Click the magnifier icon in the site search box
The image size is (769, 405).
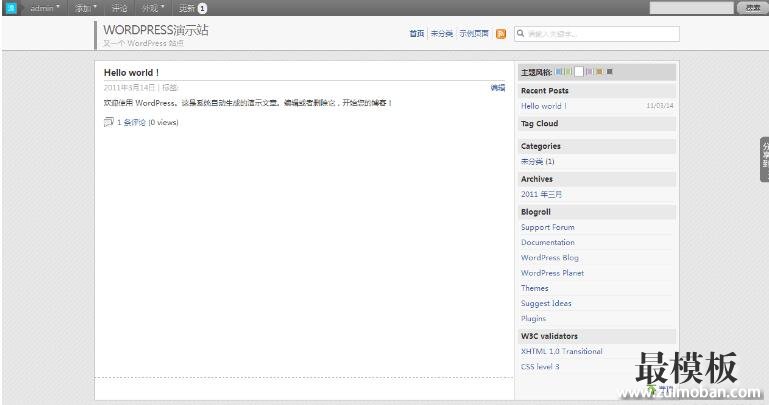click(520, 33)
